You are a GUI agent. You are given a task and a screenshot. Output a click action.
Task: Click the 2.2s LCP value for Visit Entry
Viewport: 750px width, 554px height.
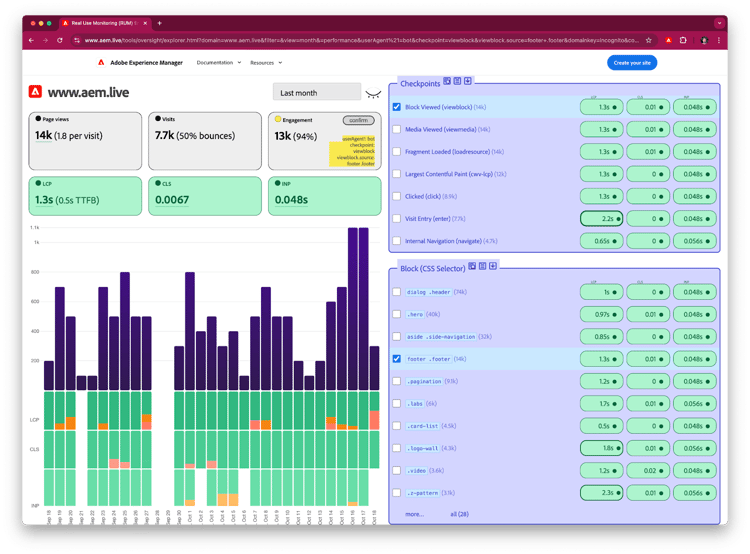pos(601,218)
